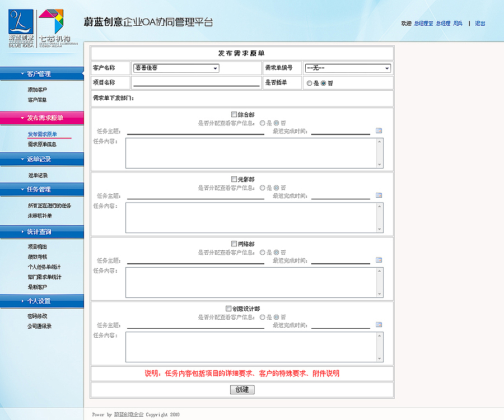Screen dimensions: 504x420
Task: Click the Blue Idea logo
Action: coord(21,28)
